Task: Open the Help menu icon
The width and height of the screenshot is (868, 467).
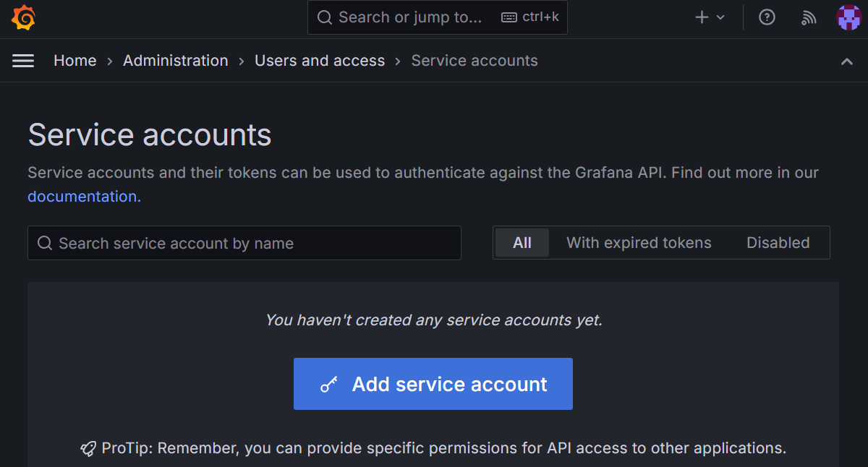Action: (767, 17)
